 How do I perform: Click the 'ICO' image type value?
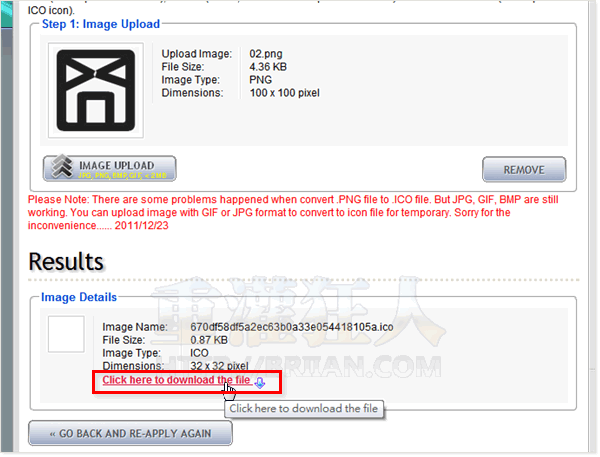[200, 353]
